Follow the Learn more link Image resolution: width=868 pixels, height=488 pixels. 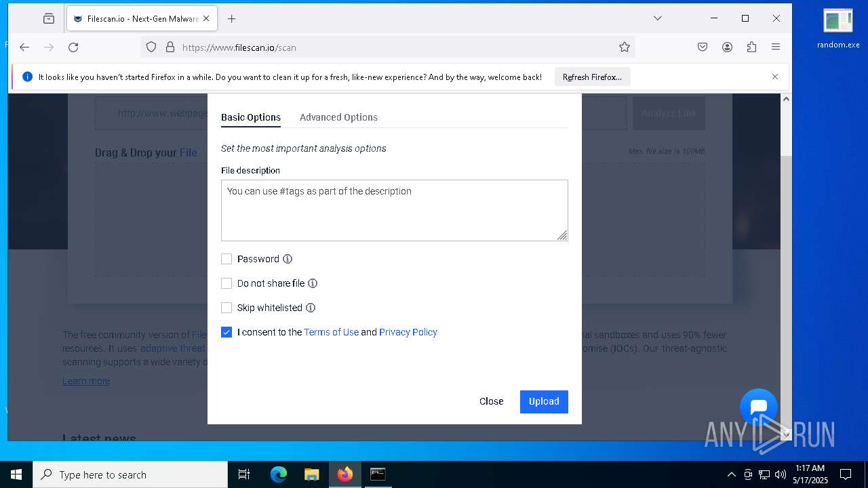(86, 381)
